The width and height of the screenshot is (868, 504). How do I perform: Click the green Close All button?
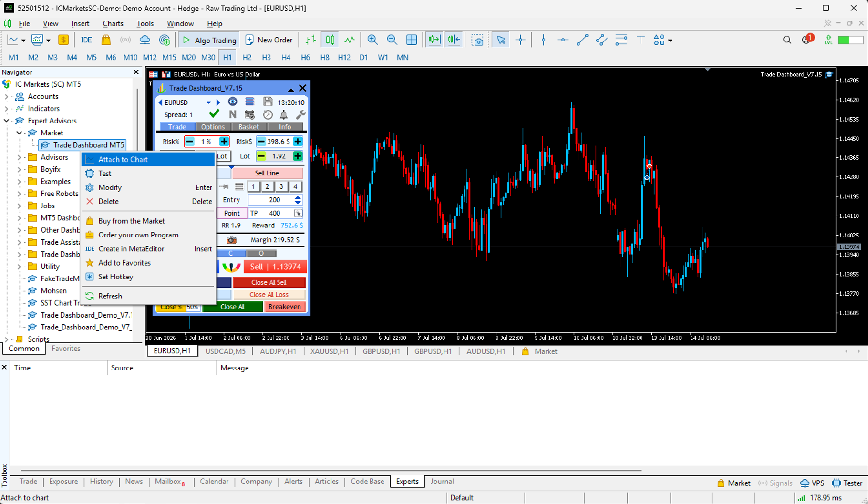tap(232, 307)
